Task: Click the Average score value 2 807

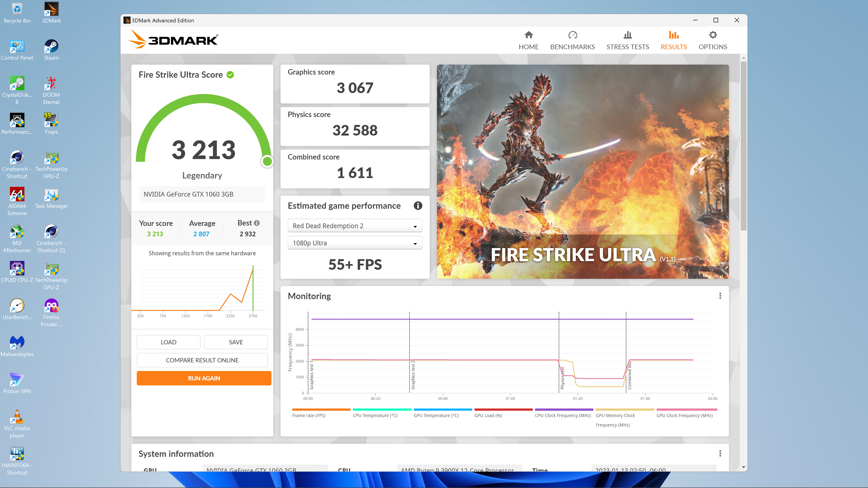Action: [x=201, y=234]
